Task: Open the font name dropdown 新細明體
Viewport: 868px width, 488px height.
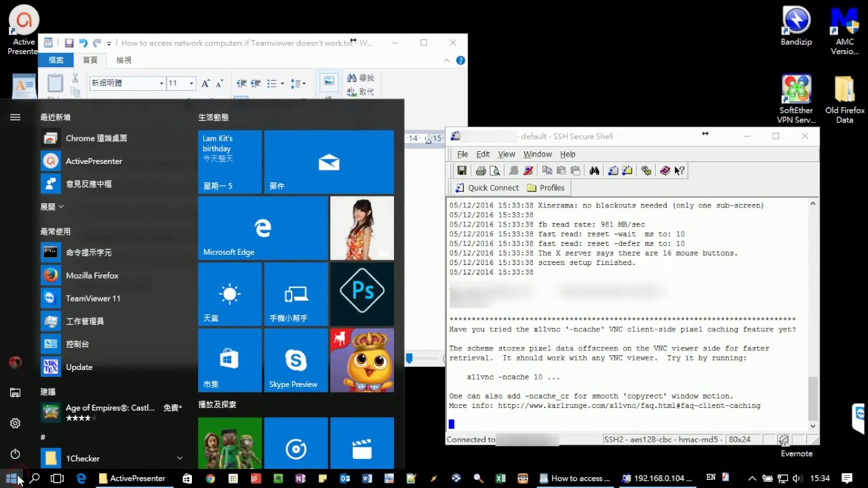Action: click(x=161, y=83)
